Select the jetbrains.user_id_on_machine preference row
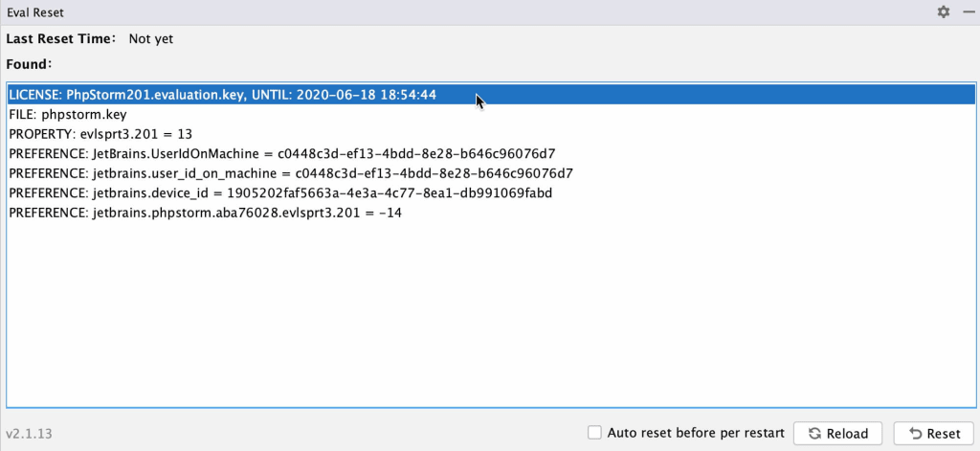The width and height of the screenshot is (980, 451). pyautogui.click(x=491, y=173)
